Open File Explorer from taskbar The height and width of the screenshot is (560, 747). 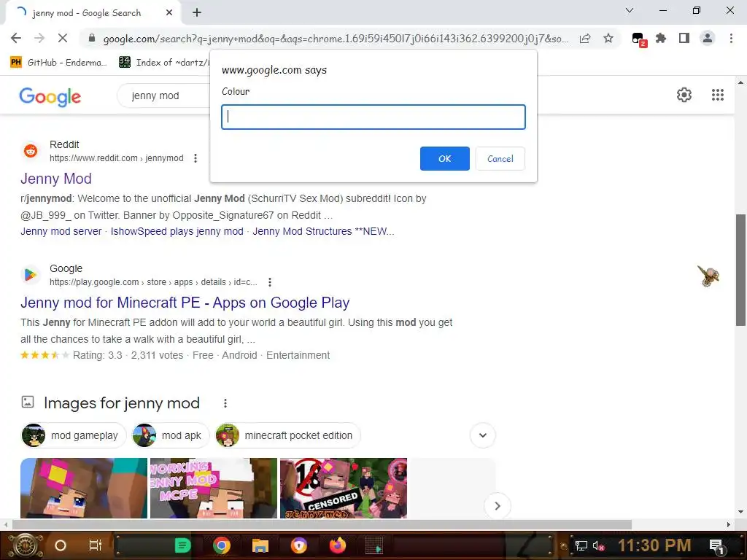[260, 545]
